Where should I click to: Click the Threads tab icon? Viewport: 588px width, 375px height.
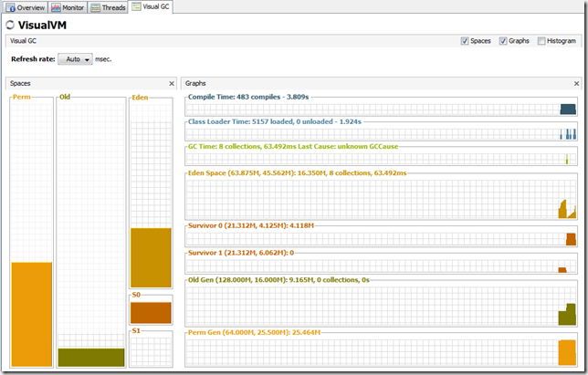tap(96, 8)
